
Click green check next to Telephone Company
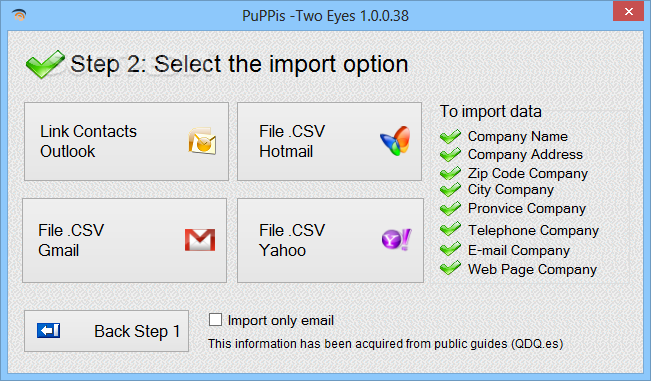pyautogui.click(x=450, y=229)
